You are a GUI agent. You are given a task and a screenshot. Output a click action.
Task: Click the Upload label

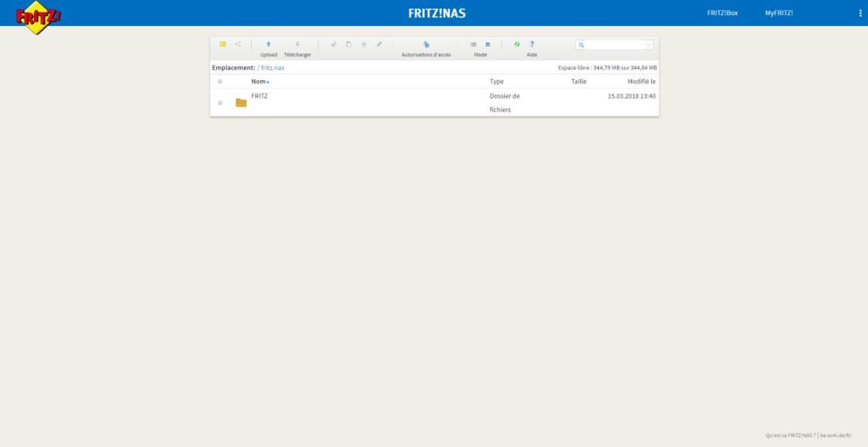click(268, 54)
